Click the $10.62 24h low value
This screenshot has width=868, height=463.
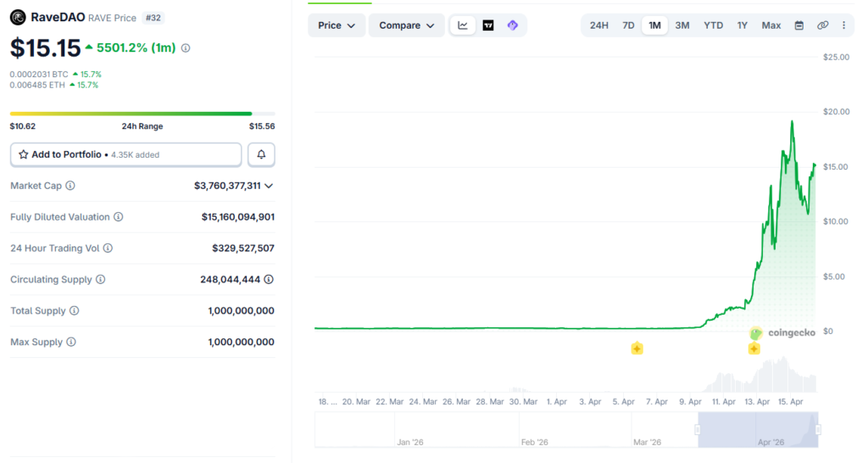click(23, 126)
